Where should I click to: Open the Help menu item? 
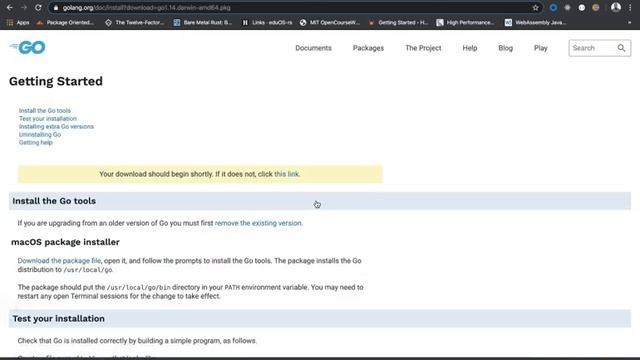469,48
